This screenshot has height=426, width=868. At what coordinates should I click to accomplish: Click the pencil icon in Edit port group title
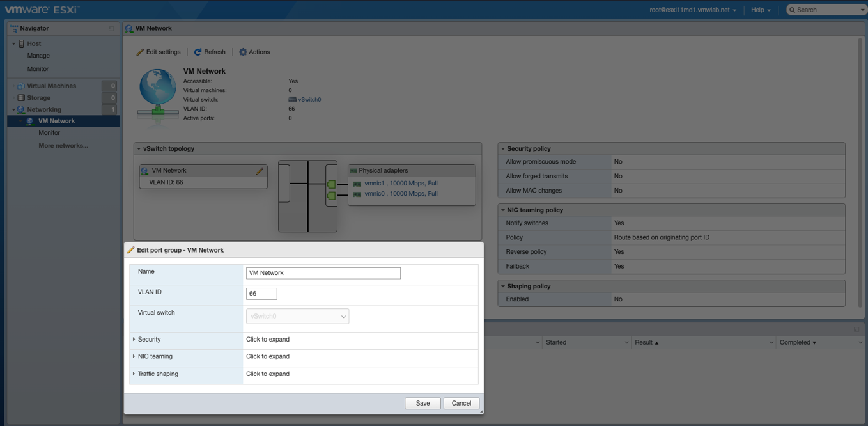point(131,250)
